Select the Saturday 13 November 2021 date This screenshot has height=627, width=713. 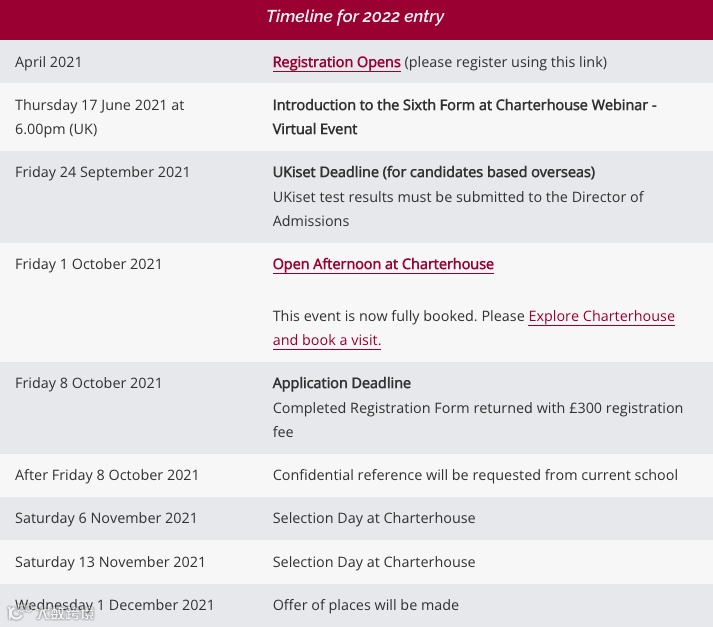pyautogui.click(x=110, y=562)
